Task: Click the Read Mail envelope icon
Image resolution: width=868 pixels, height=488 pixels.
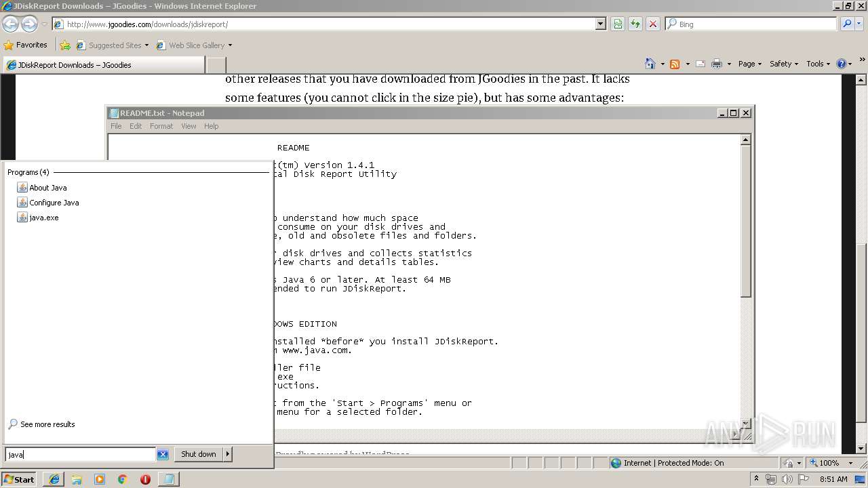Action: point(701,64)
